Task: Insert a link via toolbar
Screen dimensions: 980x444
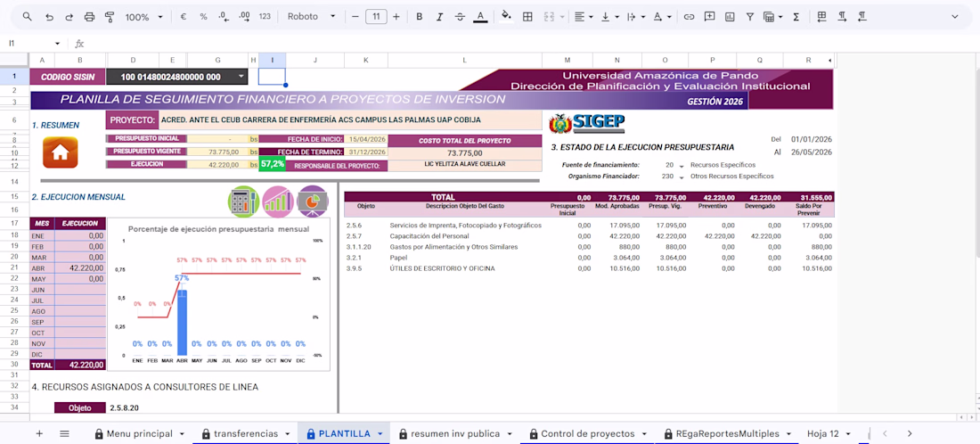Action: [x=690, y=17]
